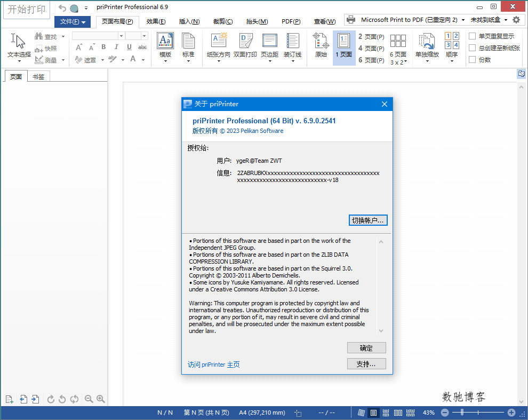Zoom in with magnifier plus in left panel
This screenshot has height=420, width=528.
tap(100, 399)
